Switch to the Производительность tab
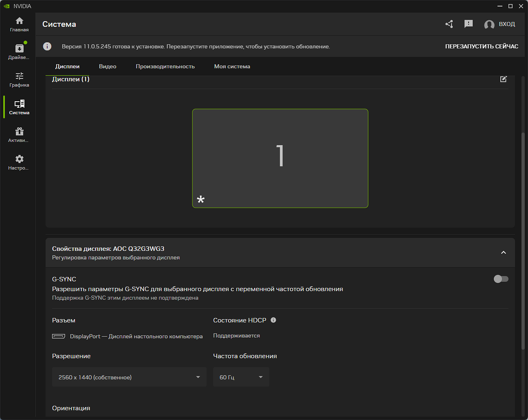Viewport: 528px width, 420px height. pos(165,66)
